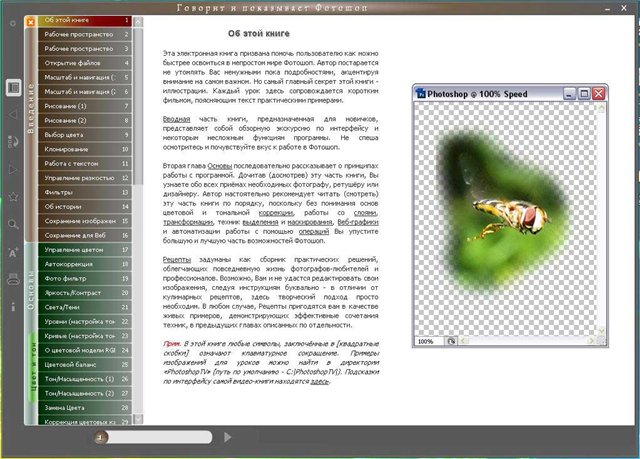The image size is (640, 459).
Task: Open the Об истории chapter
Action: pos(84,207)
